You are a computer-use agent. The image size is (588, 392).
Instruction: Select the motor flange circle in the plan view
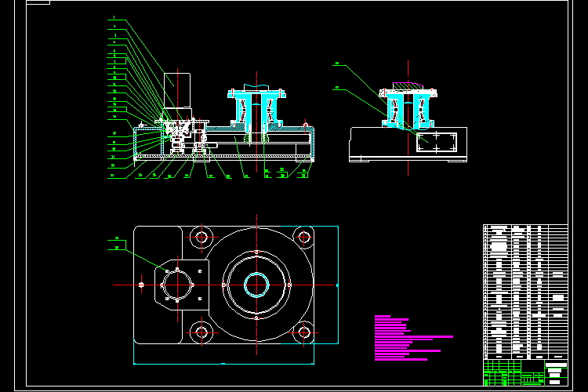click(177, 285)
